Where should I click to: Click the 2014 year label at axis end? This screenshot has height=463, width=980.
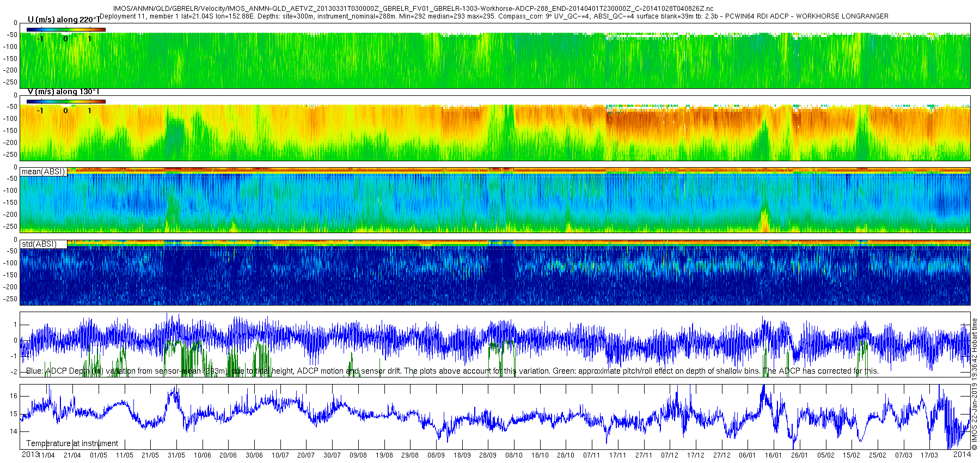[961, 455]
